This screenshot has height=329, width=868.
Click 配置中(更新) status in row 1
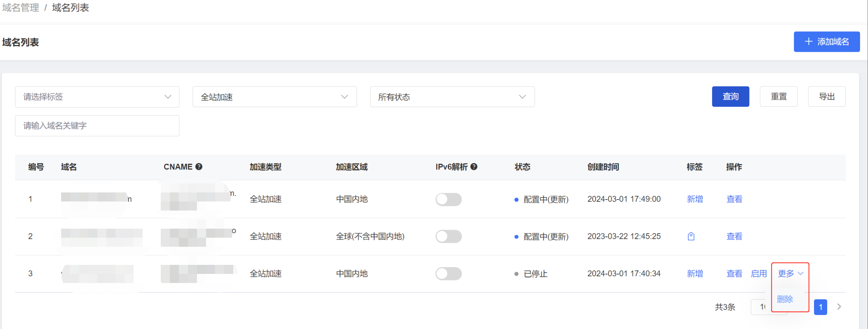coord(546,200)
